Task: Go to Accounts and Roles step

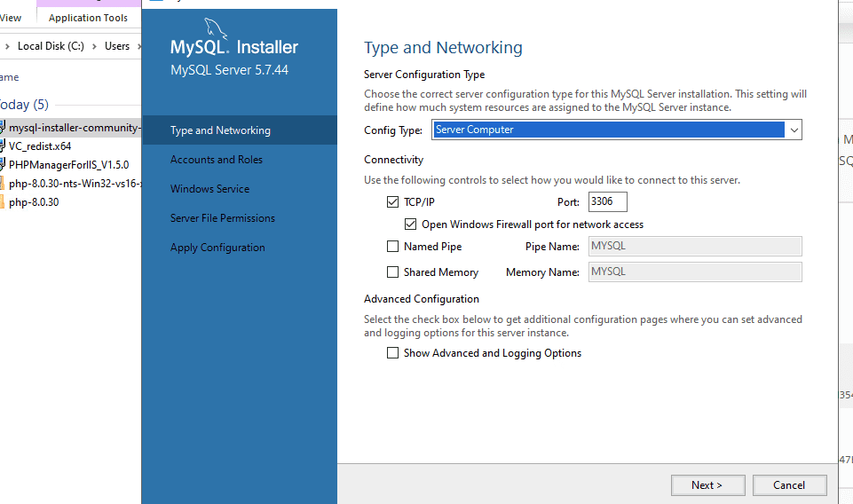Action: [217, 160]
